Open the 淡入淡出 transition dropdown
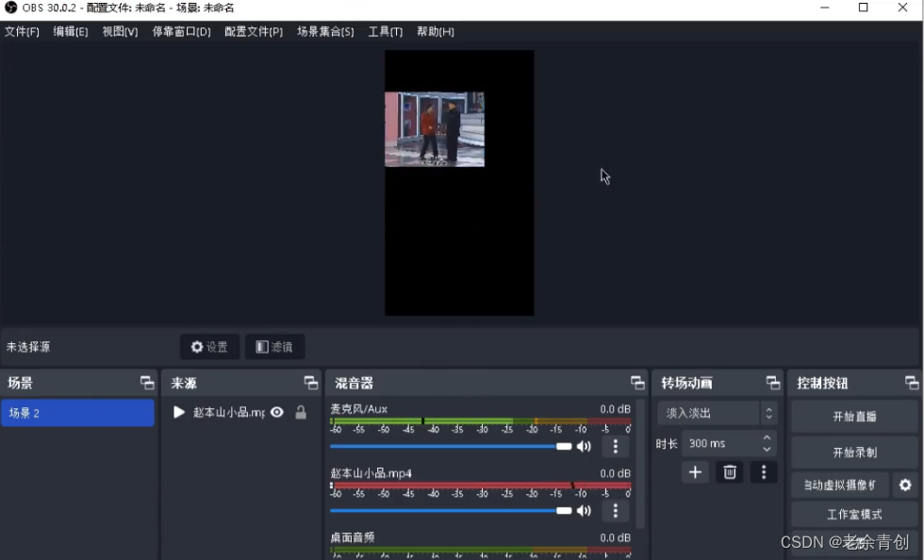 point(717,413)
